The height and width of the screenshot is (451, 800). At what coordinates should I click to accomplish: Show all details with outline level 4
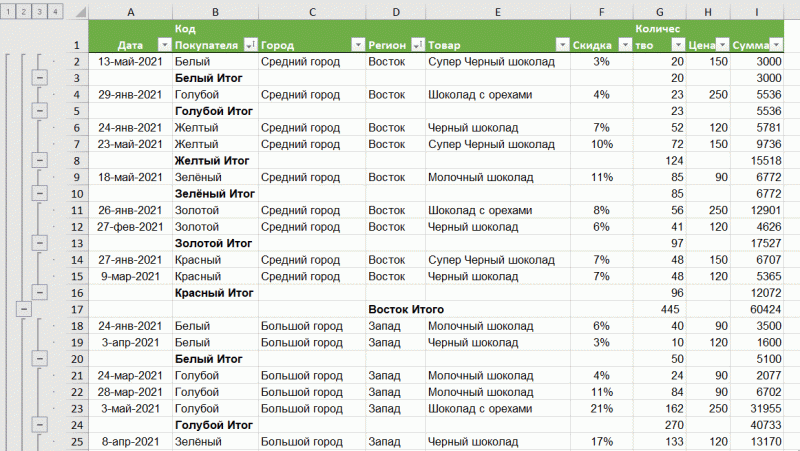(x=54, y=11)
